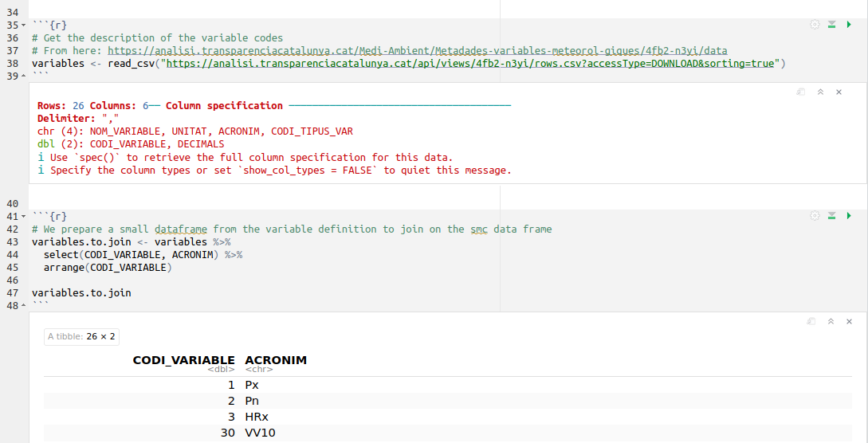Open chunk options gear for read_csv chunk
The width and height of the screenshot is (868, 443).
point(815,25)
